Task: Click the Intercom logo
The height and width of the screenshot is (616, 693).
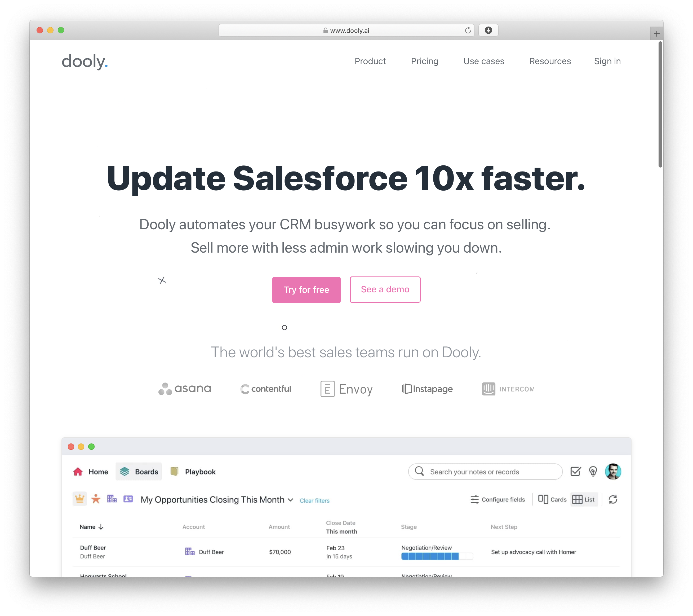Action: tap(508, 389)
